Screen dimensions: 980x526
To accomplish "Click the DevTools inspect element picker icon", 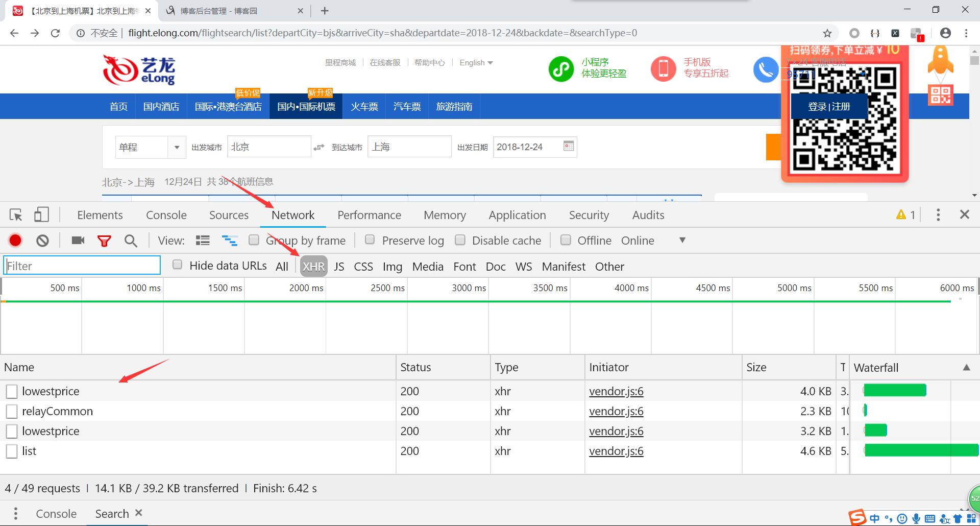I will pos(16,215).
